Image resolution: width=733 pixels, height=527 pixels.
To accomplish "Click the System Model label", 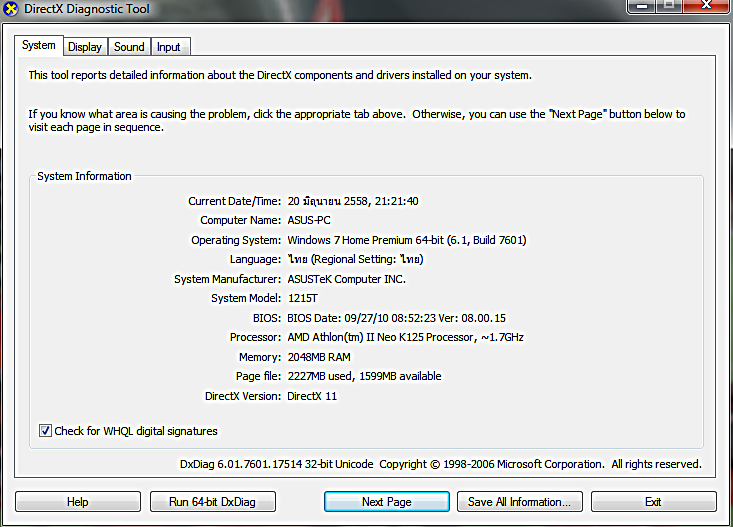I will point(246,298).
